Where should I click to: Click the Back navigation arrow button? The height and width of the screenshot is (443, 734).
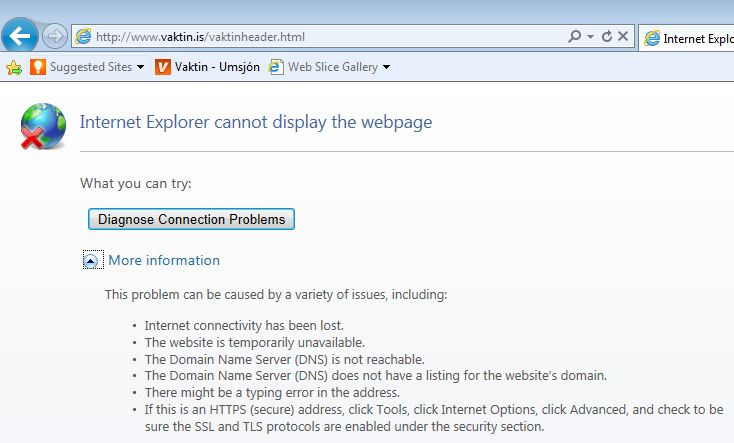[x=20, y=36]
